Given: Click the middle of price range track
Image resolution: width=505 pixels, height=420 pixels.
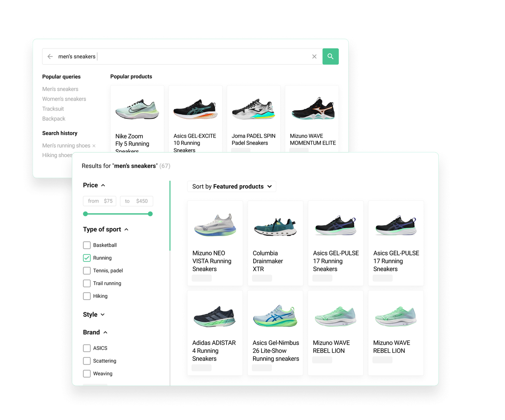Looking at the screenshot, I should [x=118, y=214].
